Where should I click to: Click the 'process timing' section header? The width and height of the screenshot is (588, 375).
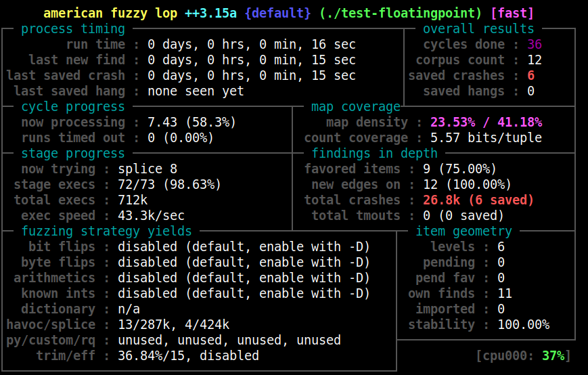tap(73, 29)
